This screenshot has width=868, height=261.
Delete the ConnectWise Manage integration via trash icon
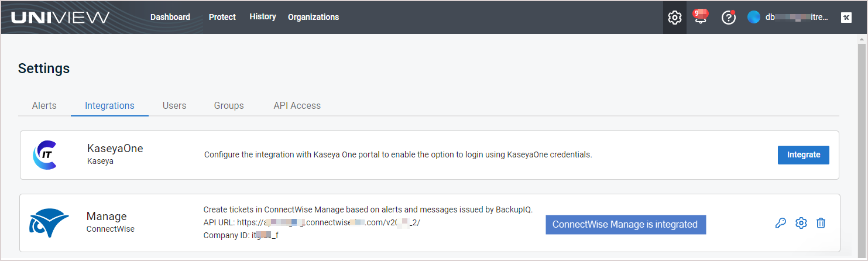[821, 223]
